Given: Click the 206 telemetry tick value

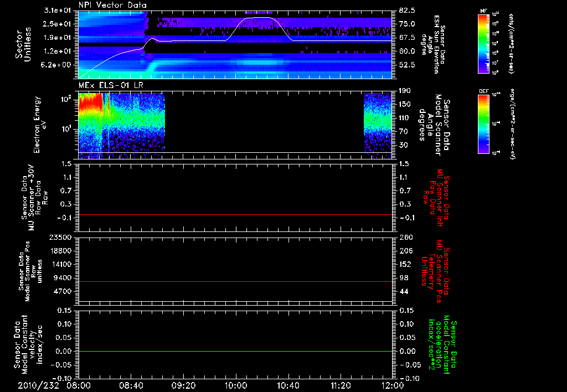Looking at the screenshot, I should point(405,251).
